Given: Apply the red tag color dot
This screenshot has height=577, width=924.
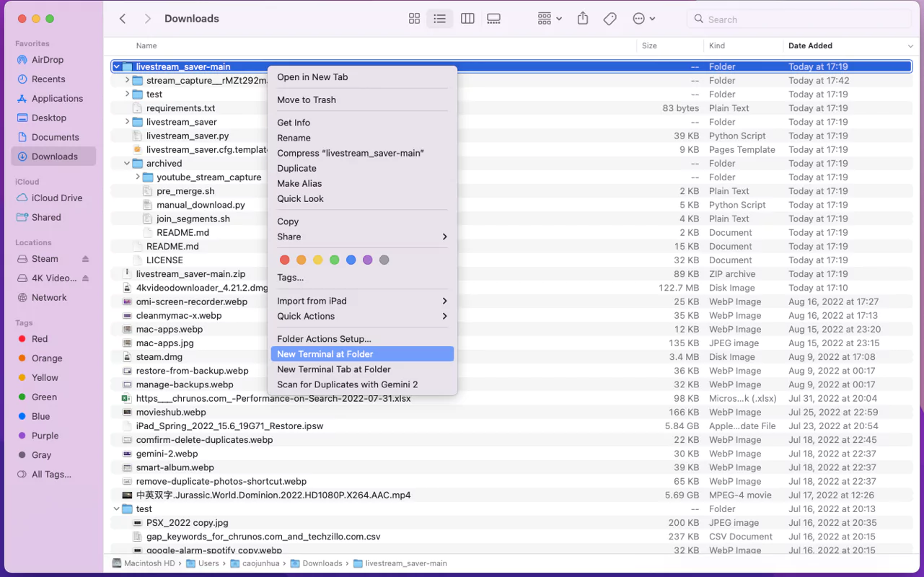Looking at the screenshot, I should tap(284, 260).
